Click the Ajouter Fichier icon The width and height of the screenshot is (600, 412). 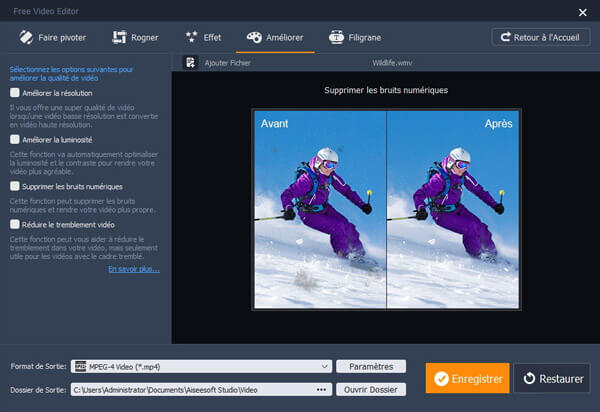[x=190, y=62]
